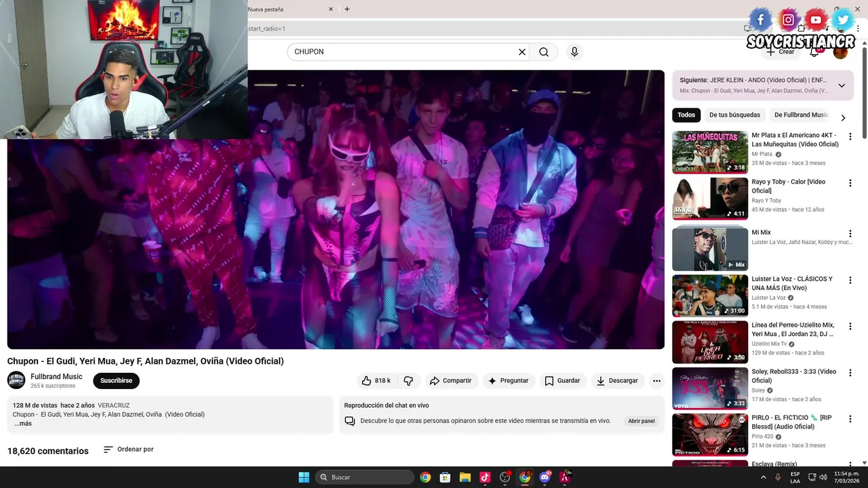Show hidden system tray icons chevron
Screen dimensions: 868x488
(x=764, y=477)
